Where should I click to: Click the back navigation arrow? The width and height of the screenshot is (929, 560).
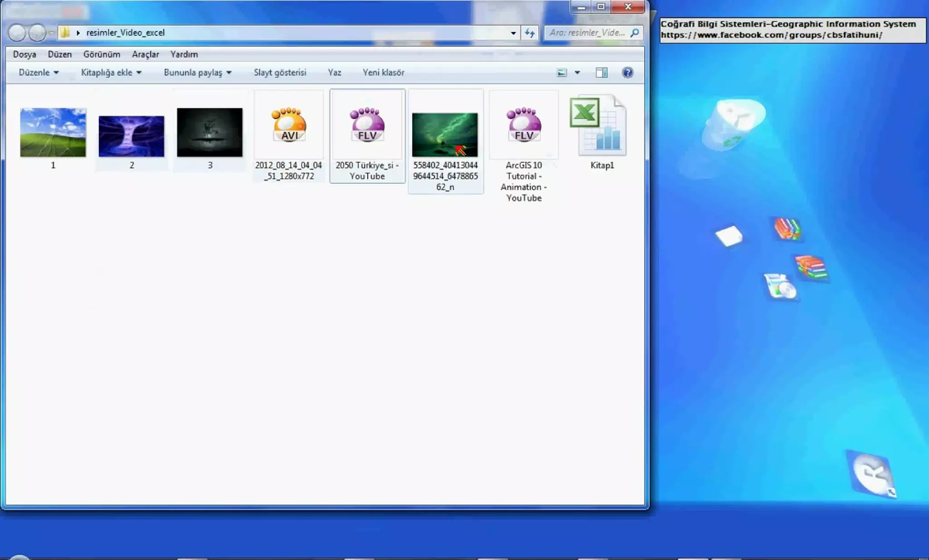pyautogui.click(x=17, y=33)
